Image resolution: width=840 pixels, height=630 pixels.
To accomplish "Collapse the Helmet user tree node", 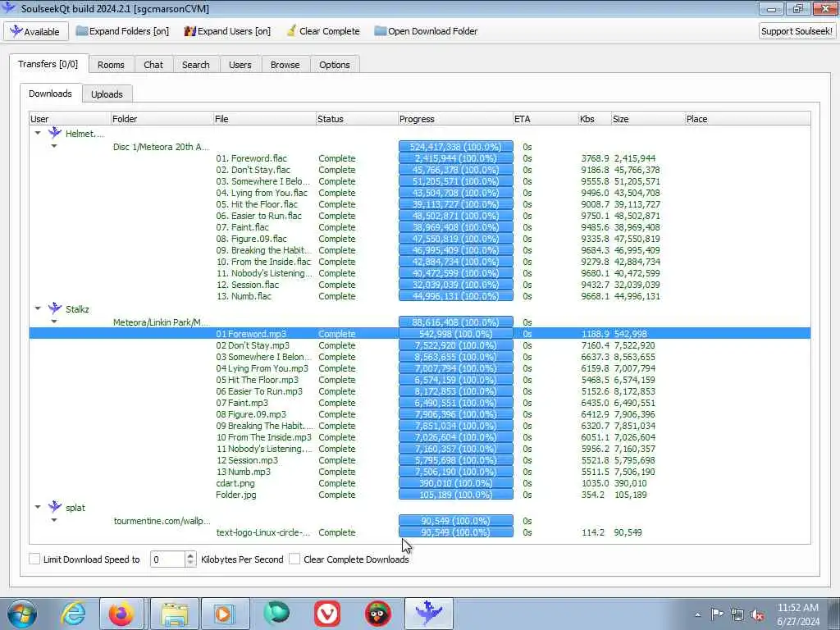I will click(38, 133).
